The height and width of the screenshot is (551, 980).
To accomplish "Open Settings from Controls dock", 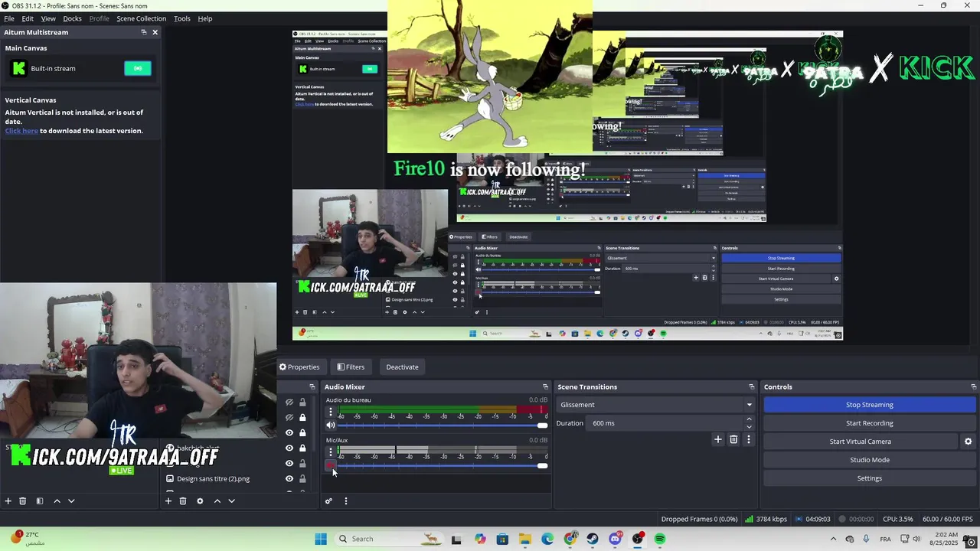I will (x=870, y=478).
